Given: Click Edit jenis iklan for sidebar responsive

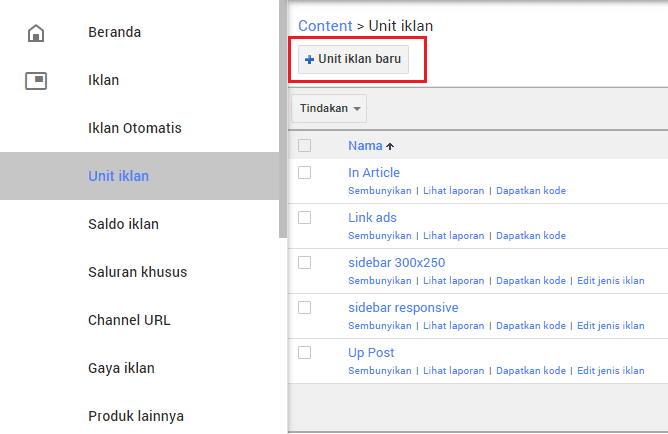Looking at the screenshot, I should point(610,326).
